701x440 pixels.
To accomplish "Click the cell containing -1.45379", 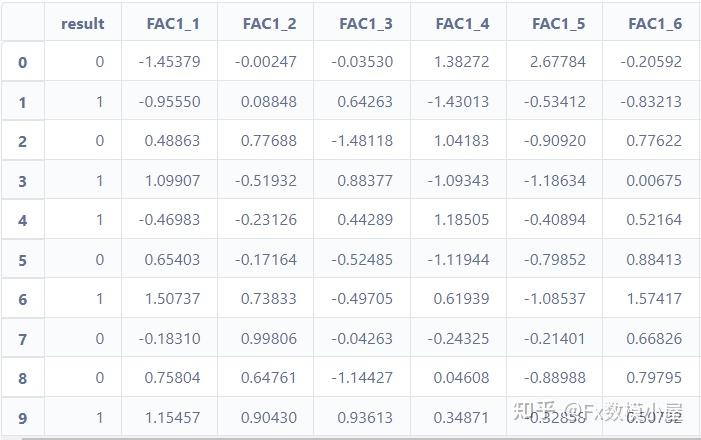I will [169, 62].
